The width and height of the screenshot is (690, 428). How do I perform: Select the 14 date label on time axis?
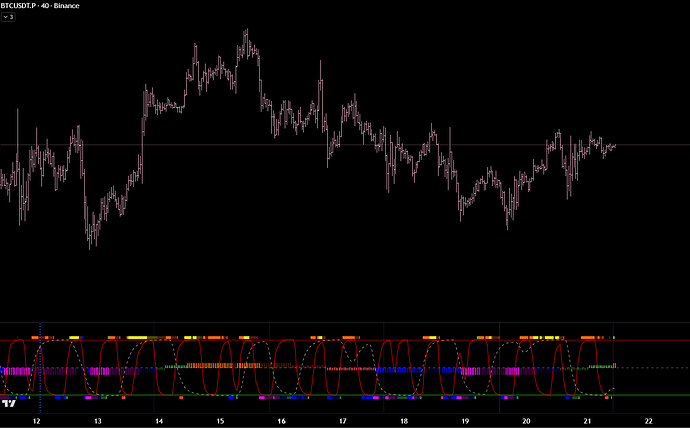pos(159,421)
